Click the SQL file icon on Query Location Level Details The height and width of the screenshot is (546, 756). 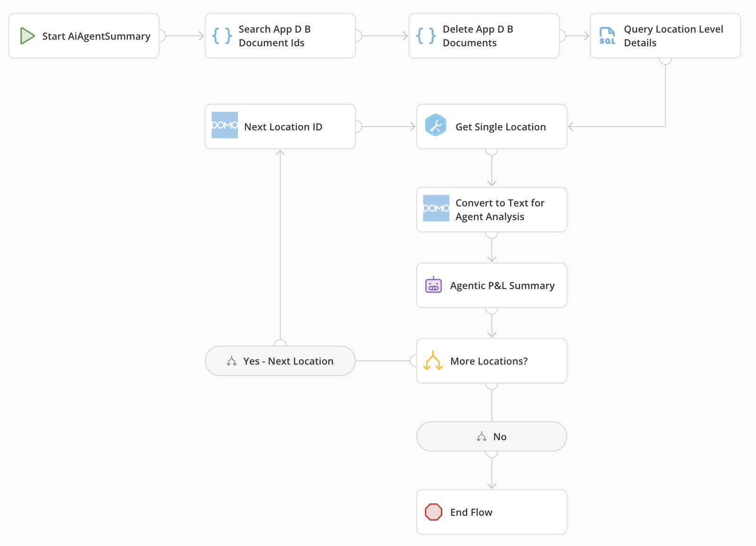[607, 35]
